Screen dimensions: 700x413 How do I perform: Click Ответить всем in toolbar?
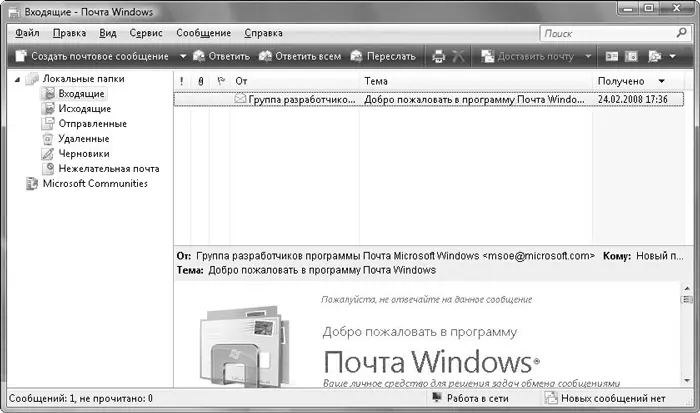point(300,56)
